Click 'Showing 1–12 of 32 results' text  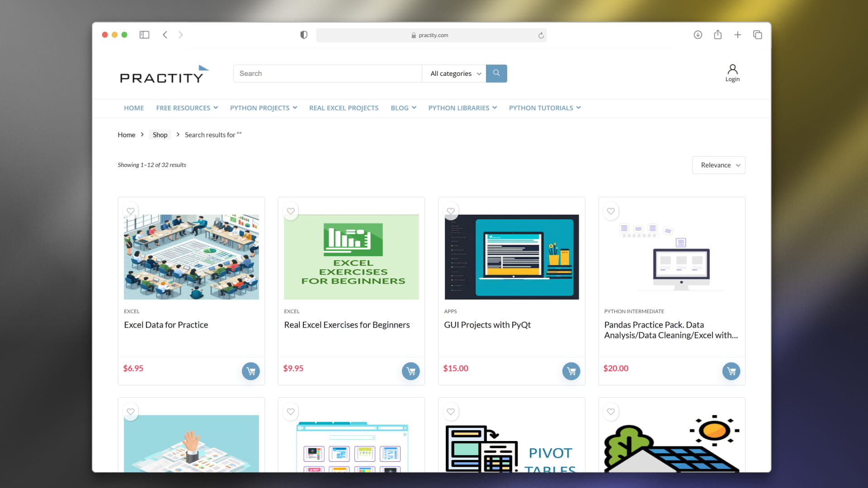coord(152,165)
